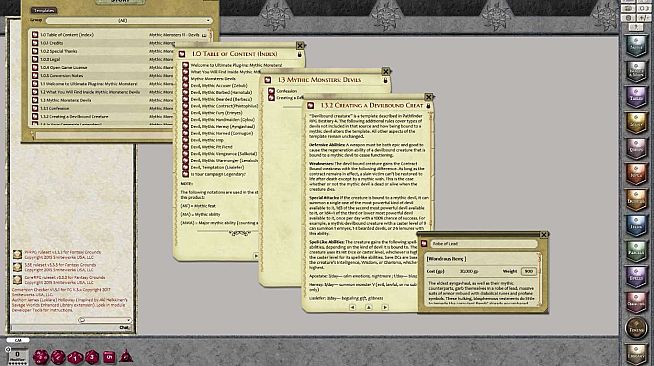The height and width of the screenshot is (366, 654).
Task: Click the modifier box beside dice
Action: (18, 356)
